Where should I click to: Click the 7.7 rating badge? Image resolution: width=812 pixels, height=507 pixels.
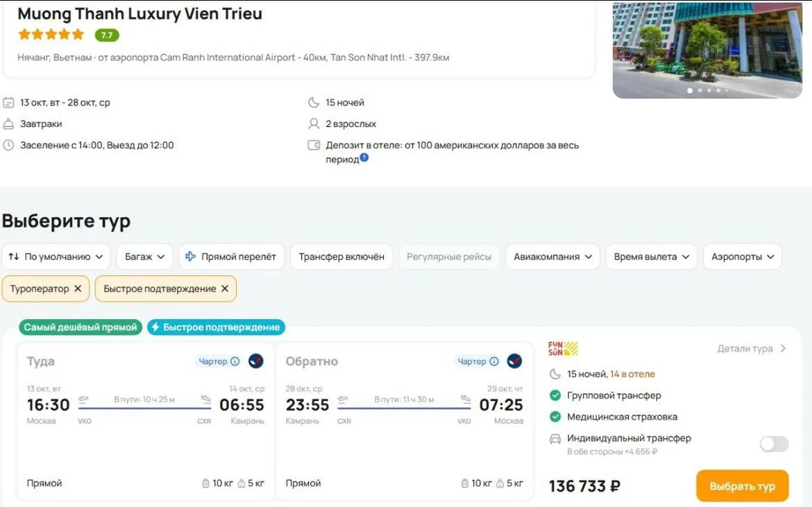tap(107, 35)
